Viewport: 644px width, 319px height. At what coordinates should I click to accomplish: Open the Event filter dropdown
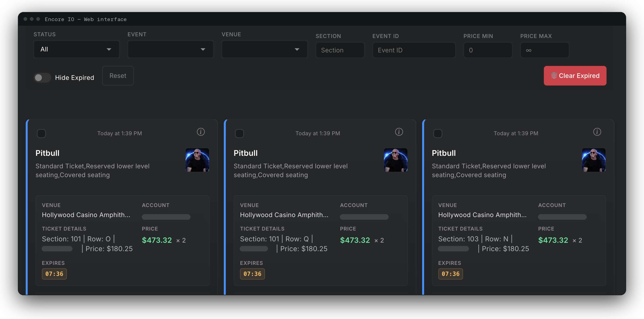170,49
